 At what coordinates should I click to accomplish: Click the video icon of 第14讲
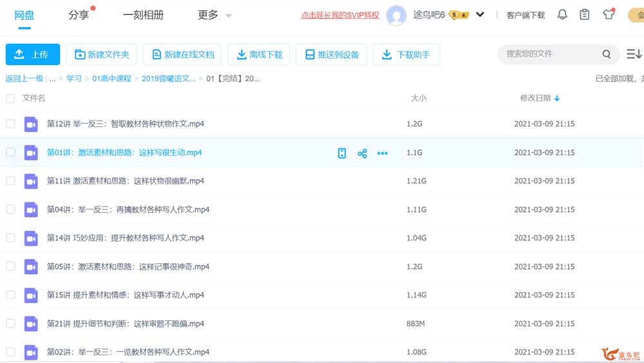(x=31, y=238)
